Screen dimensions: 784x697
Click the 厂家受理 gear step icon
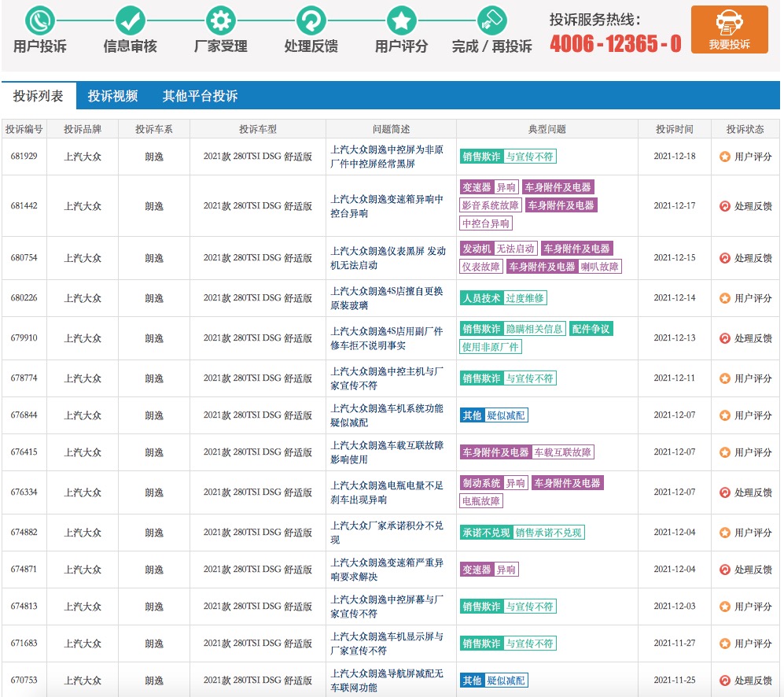(x=221, y=20)
